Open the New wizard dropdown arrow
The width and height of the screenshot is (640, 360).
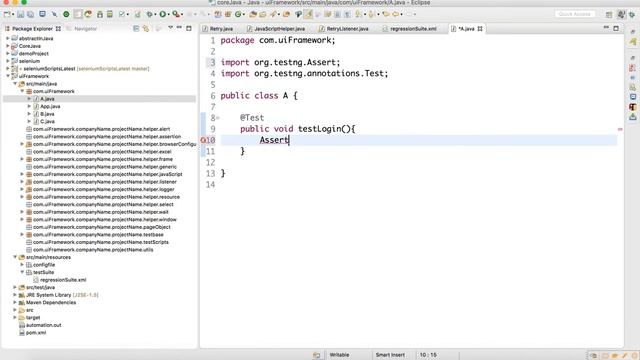pyautogui.click(x=13, y=15)
